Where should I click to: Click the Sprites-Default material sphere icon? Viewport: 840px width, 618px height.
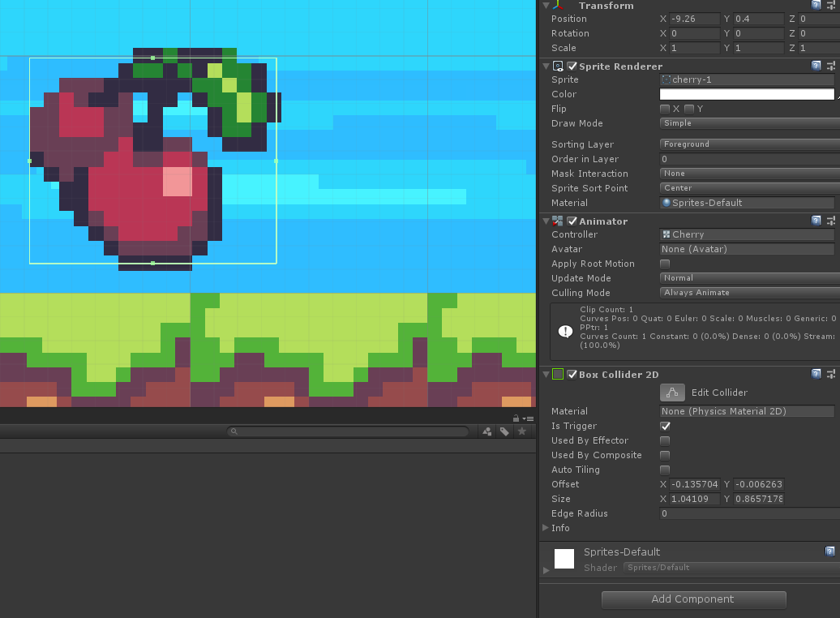point(666,203)
